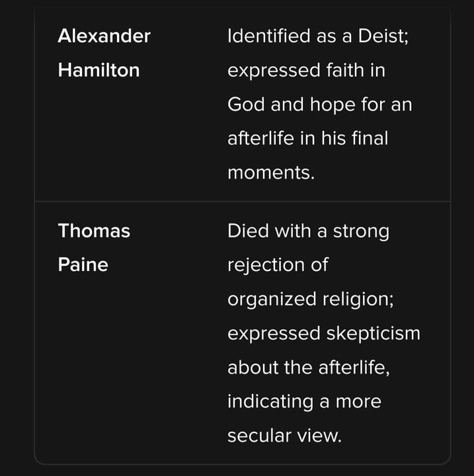This screenshot has height=476, width=474.
Task: Click the name "Alexander" in the table
Action: coord(104,36)
